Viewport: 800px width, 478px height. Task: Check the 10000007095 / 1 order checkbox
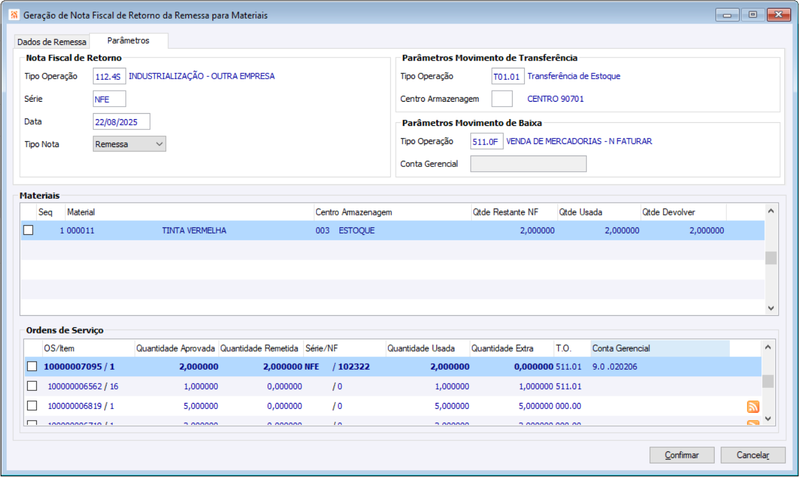point(32,366)
